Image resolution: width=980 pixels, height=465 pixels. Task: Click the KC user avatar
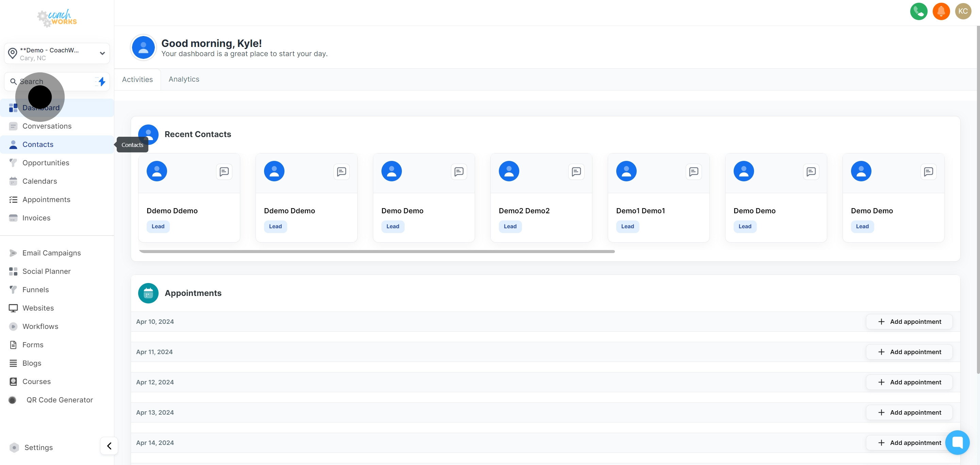(963, 12)
